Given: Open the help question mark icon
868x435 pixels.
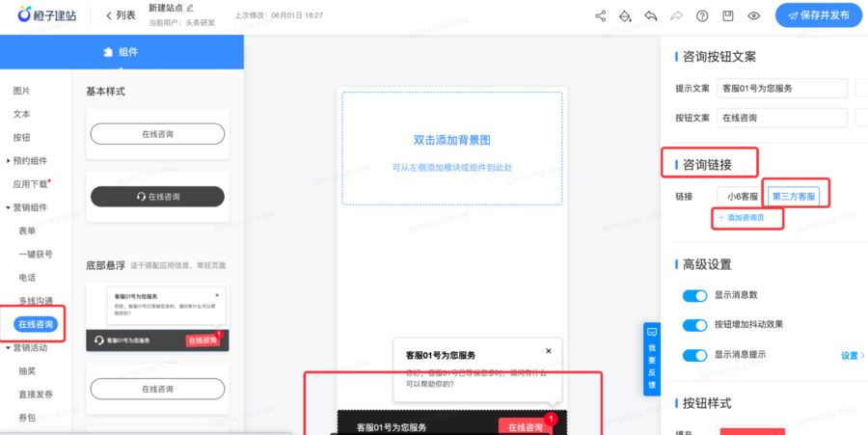Looking at the screenshot, I should click(702, 16).
